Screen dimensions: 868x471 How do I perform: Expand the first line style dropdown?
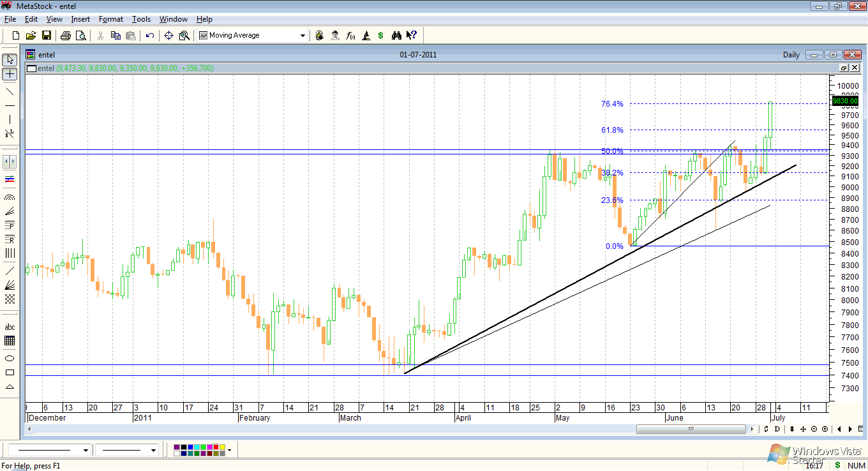pyautogui.click(x=86, y=451)
